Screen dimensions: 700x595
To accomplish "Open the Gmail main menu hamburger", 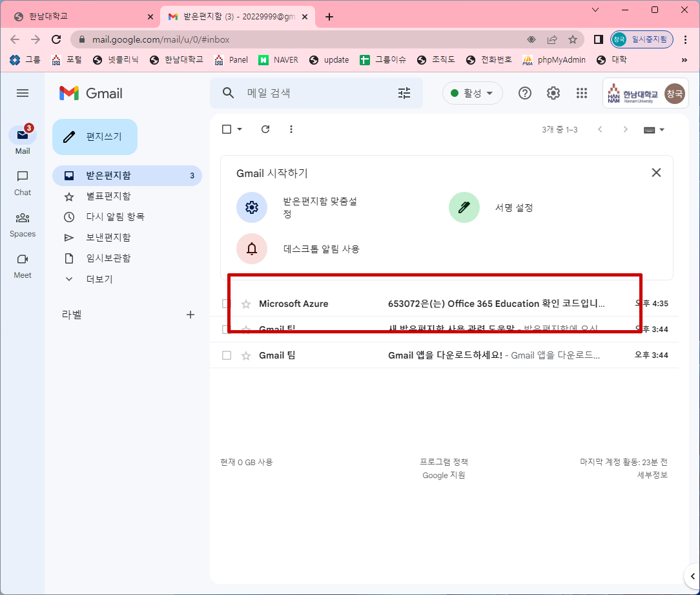I will [x=23, y=94].
